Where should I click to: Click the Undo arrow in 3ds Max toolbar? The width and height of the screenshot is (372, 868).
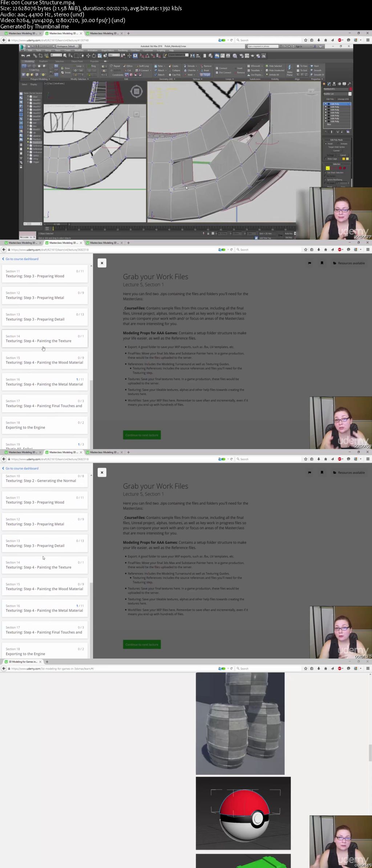tap(23, 56)
